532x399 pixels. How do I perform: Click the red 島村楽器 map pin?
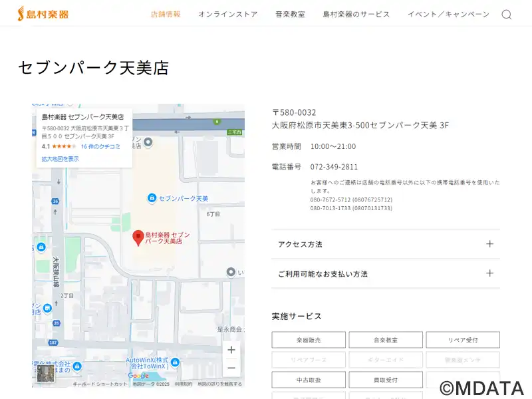[138, 237]
